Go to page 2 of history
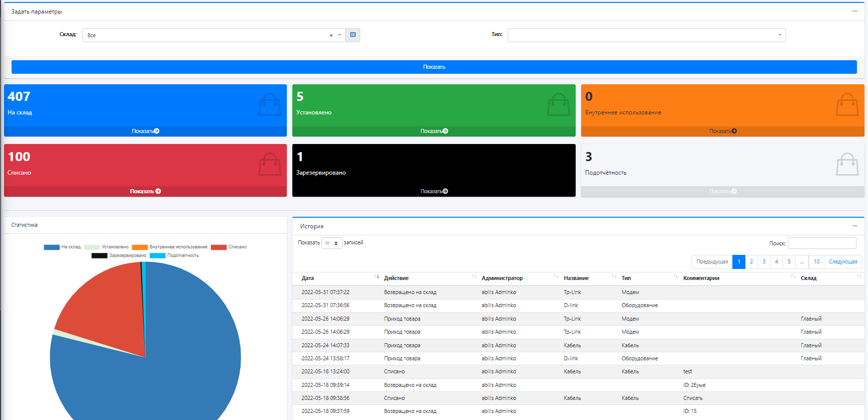This screenshot has height=420, width=868. point(751,262)
